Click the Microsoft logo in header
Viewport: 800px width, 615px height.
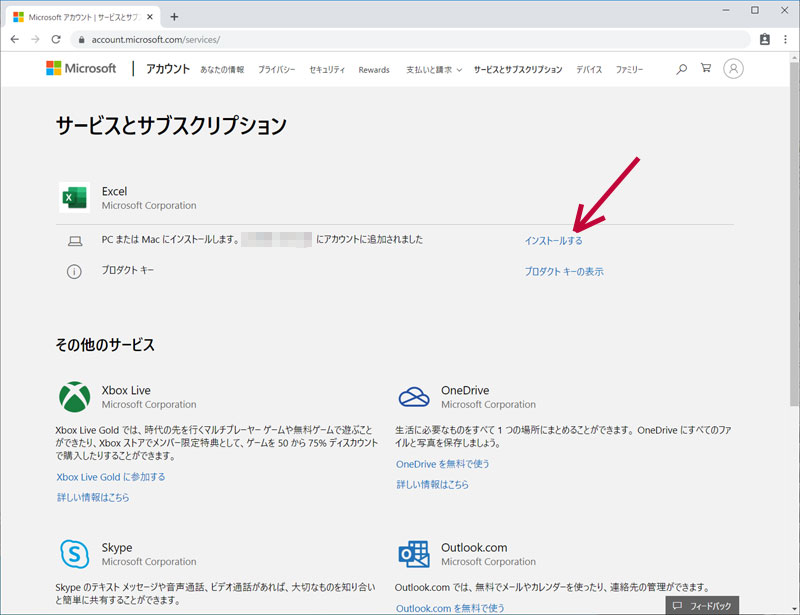81,68
